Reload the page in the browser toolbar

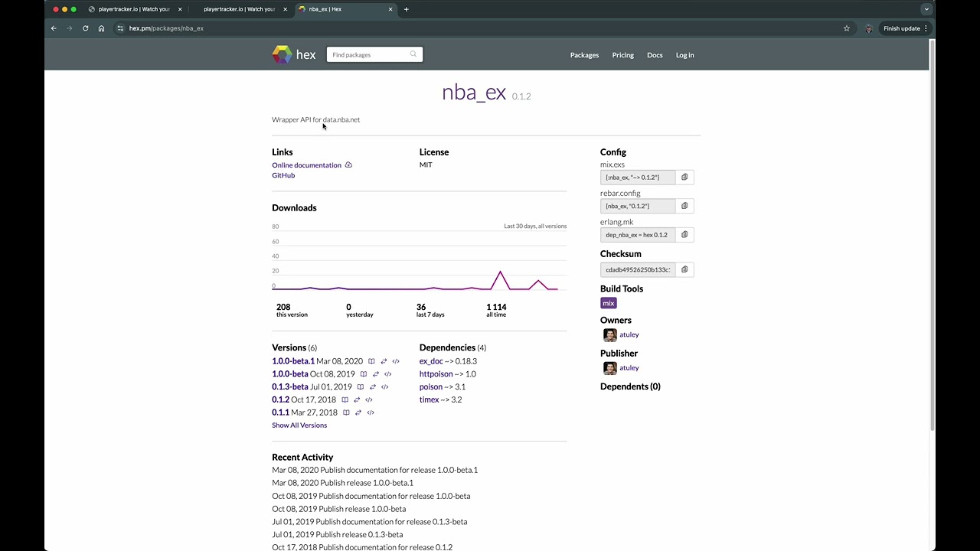[x=85, y=28]
